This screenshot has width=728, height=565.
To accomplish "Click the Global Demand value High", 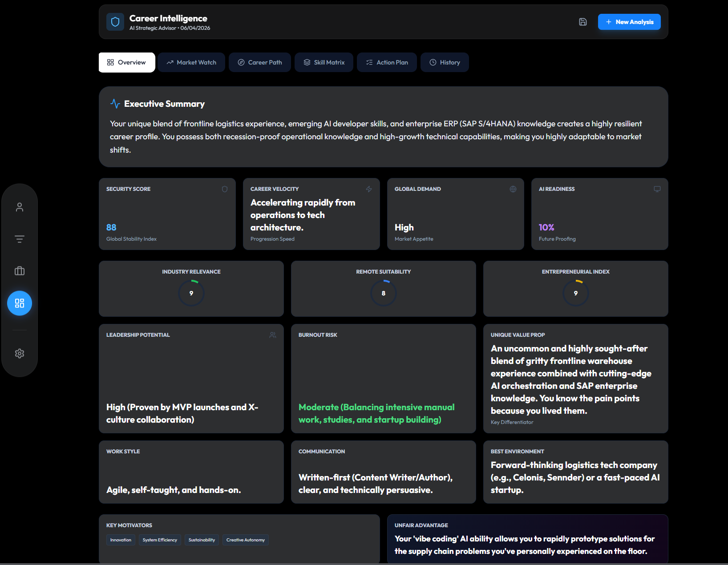I will point(404,227).
